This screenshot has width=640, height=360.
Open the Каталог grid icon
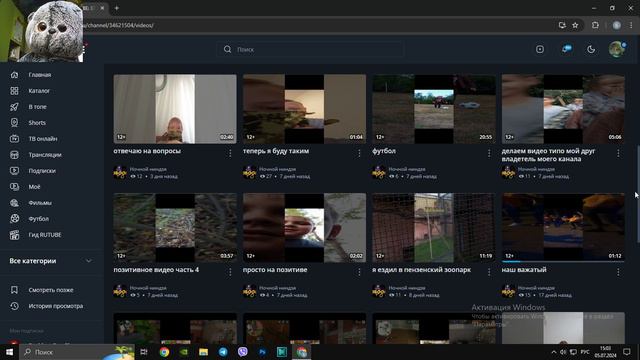14,91
